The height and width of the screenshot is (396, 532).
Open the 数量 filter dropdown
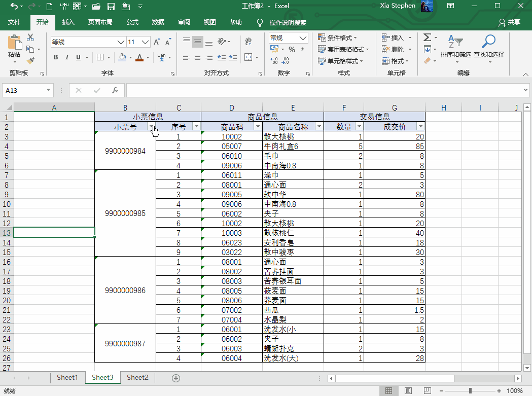(359, 127)
